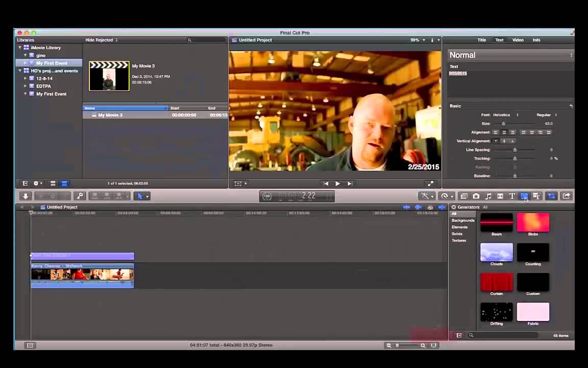588x368 pixels.
Task: Adjust the text Size slider
Action: [x=504, y=124]
